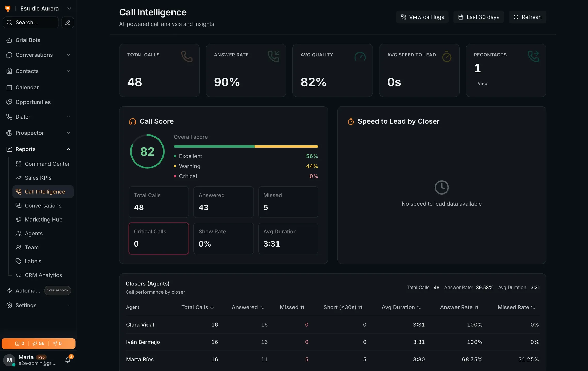588x371 pixels.
Task: Click the Agents people icon
Action: pos(19,233)
